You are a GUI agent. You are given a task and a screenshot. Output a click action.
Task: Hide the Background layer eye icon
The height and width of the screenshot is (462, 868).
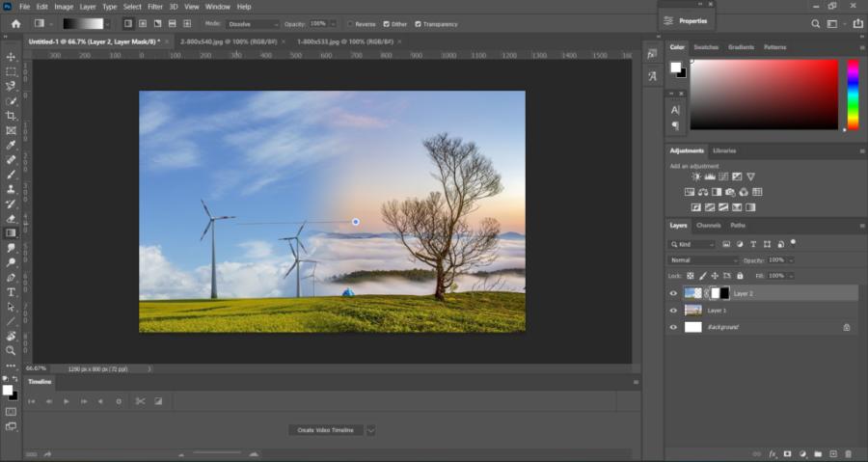pyautogui.click(x=674, y=327)
